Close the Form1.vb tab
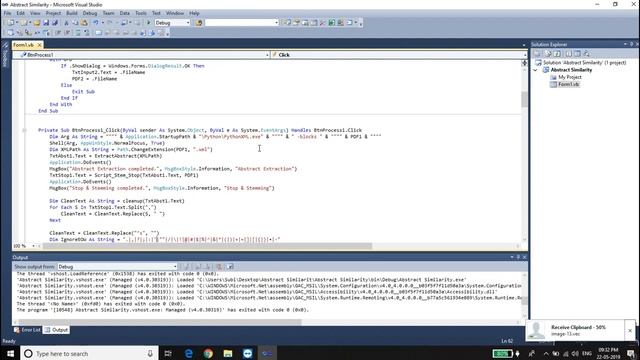This screenshot has width=640, height=360. [39, 45]
